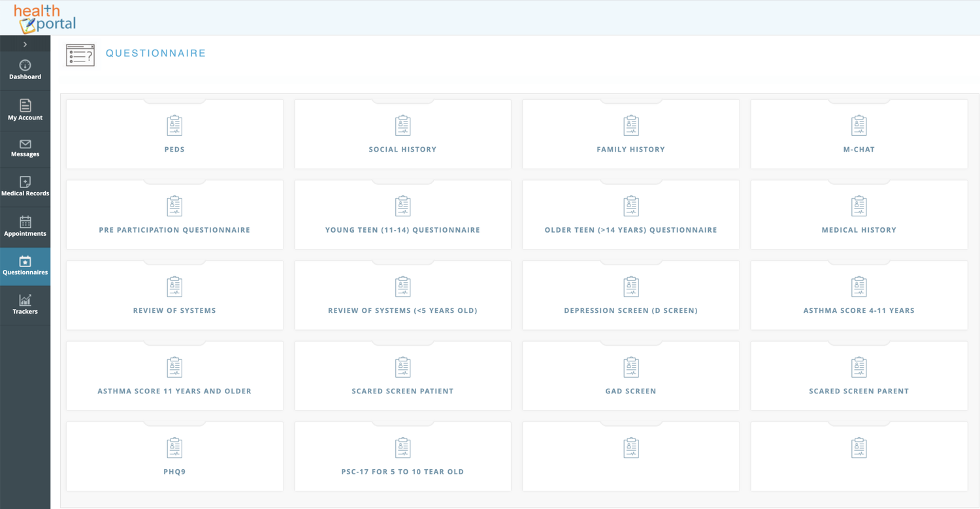Click the Asthma Score 4-11 Years clipboard icon
The image size is (980, 509).
pos(858,287)
